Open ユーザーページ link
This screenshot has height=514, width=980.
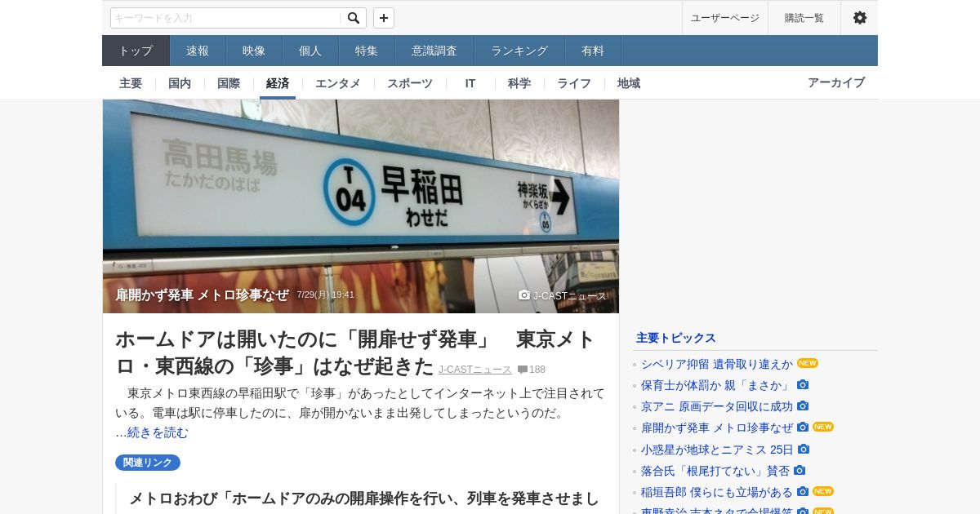point(725,18)
